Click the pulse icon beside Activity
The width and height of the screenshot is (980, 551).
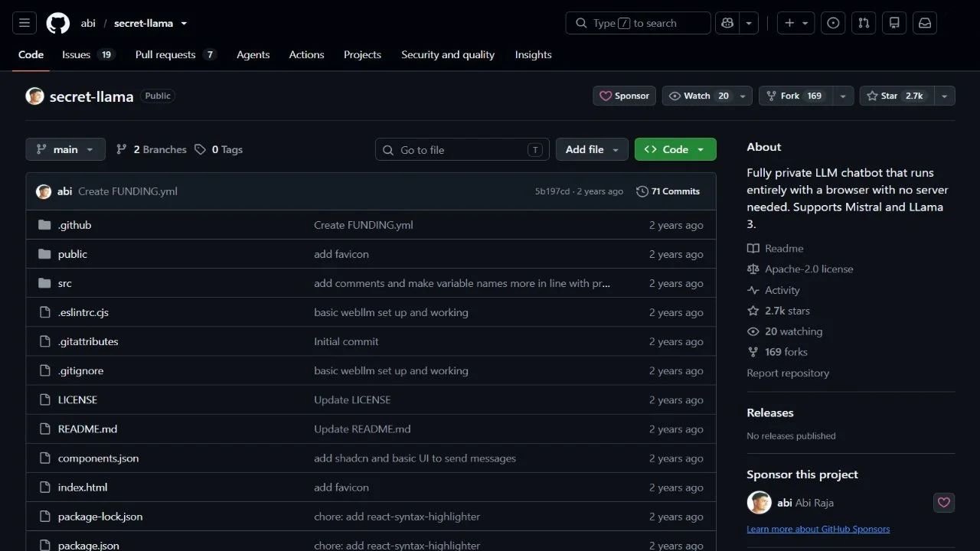coord(753,290)
